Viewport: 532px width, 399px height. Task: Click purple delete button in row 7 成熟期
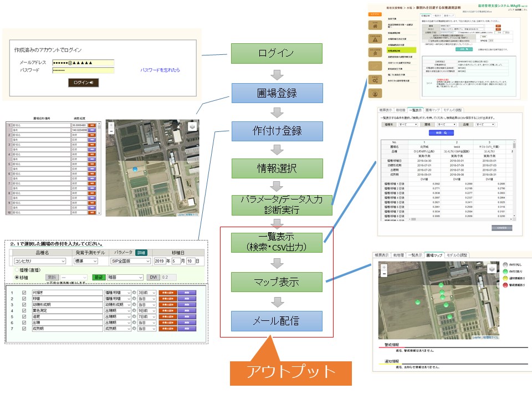(x=187, y=329)
